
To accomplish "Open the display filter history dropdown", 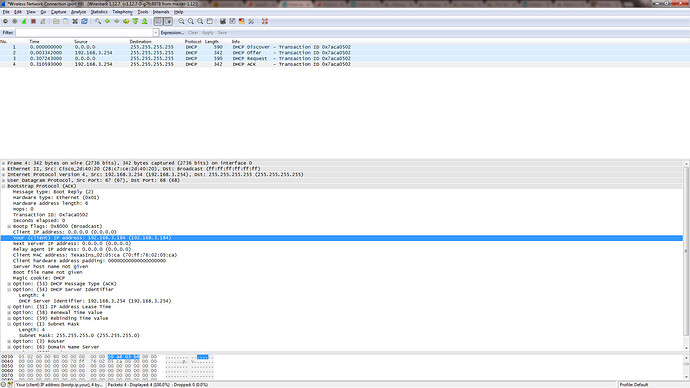I will pyautogui.click(x=155, y=33).
